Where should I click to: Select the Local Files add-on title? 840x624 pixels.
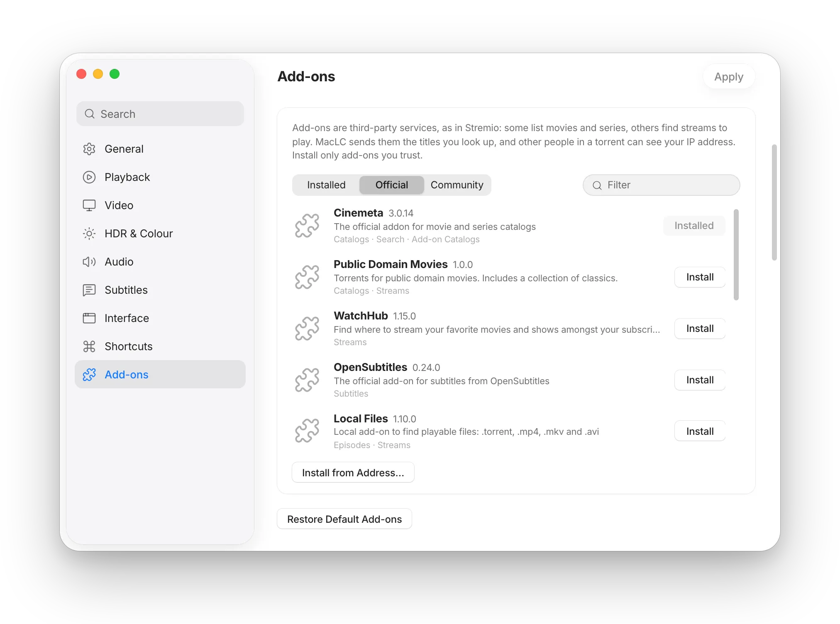click(x=361, y=419)
